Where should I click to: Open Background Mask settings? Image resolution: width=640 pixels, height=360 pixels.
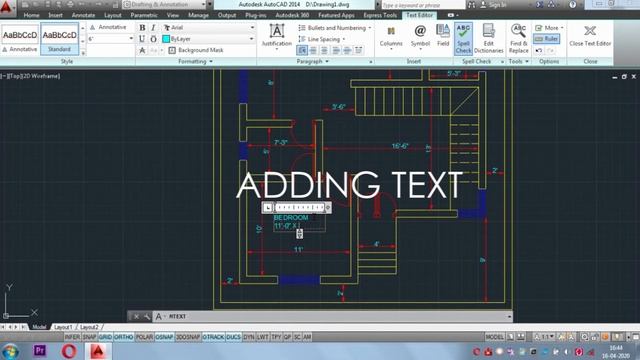click(x=196, y=50)
